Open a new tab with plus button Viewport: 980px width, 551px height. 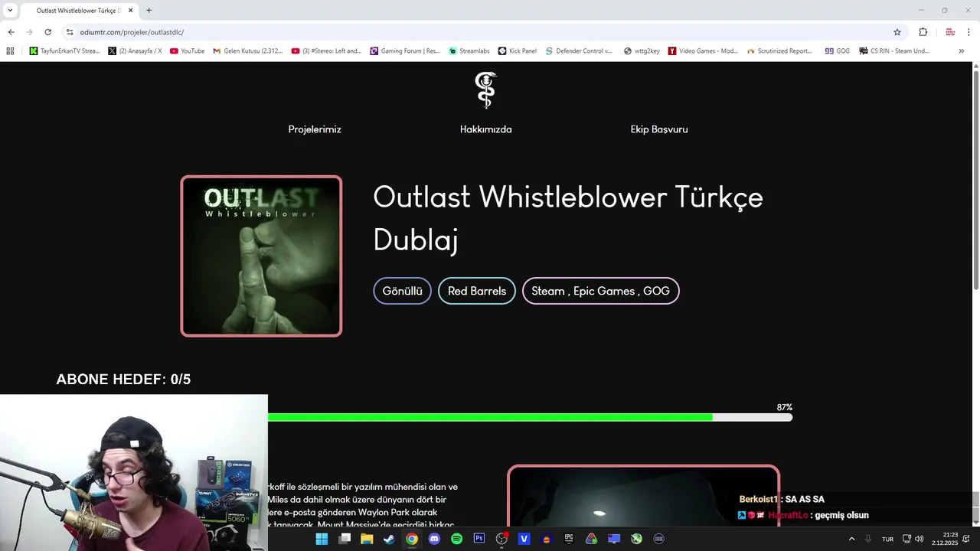(x=149, y=10)
